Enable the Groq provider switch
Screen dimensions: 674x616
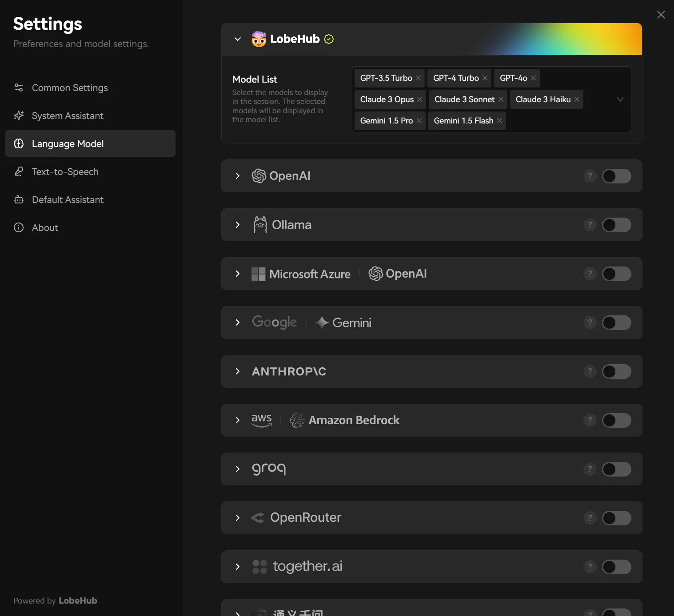617,469
